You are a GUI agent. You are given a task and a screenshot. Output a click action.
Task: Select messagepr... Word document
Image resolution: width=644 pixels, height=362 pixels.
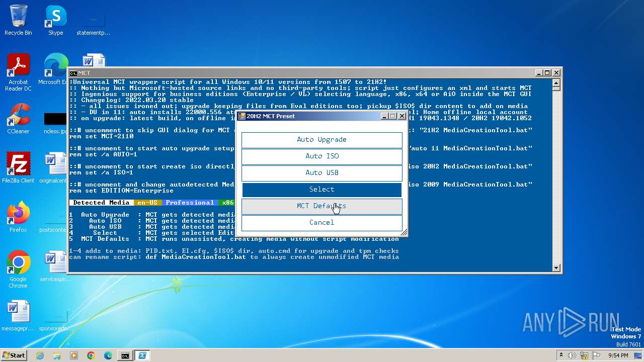point(18,316)
